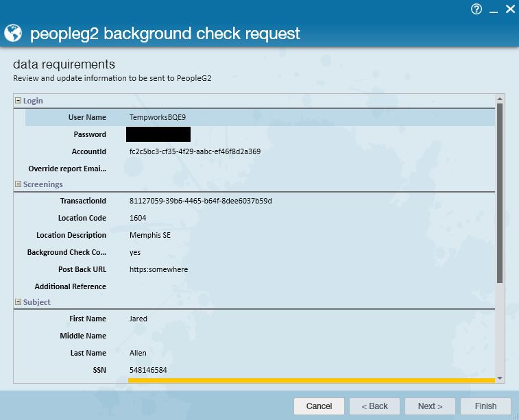Select the User Name label
Viewport: 519px width, 420px height.
click(87, 117)
